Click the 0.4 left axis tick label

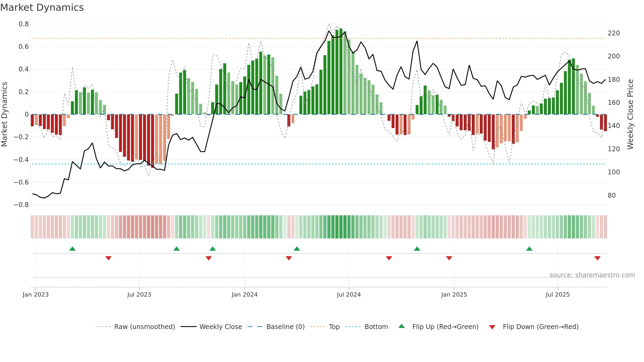[x=24, y=69]
